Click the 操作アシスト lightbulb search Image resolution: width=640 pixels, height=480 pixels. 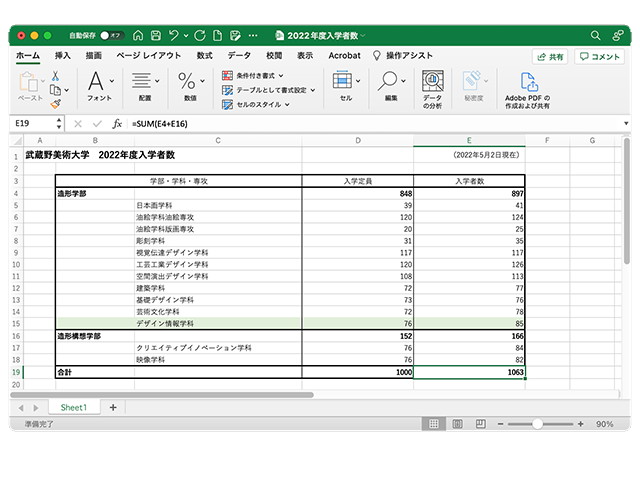click(403, 56)
